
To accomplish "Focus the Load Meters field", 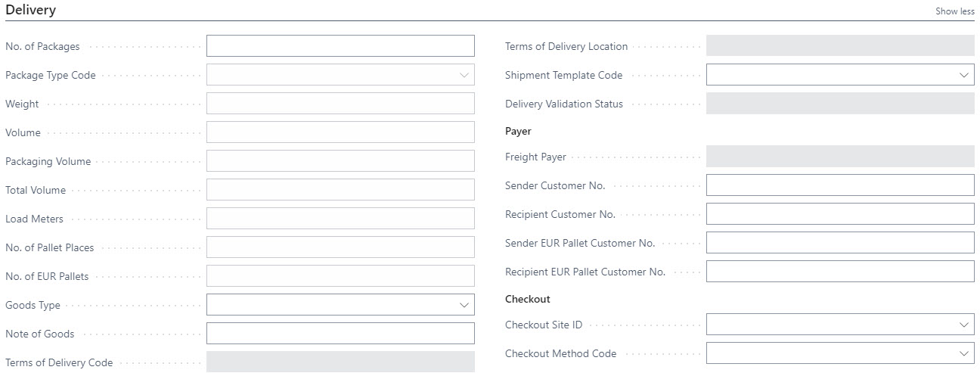I will click(340, 219).
